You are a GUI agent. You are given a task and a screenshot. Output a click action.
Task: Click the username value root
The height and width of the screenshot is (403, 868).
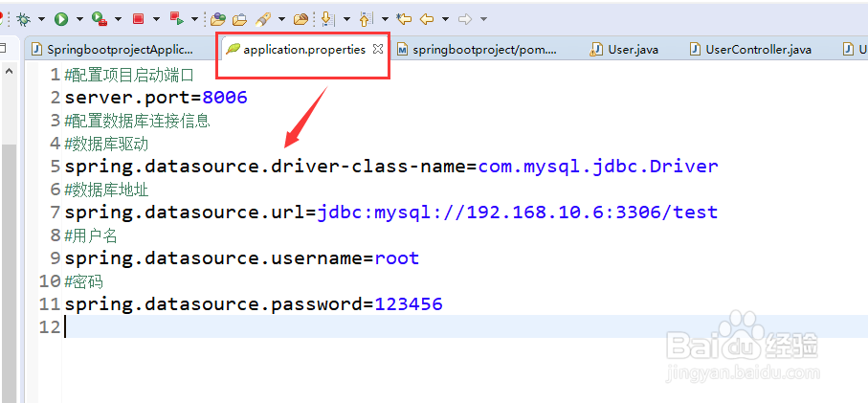click(x=397, y=258)
